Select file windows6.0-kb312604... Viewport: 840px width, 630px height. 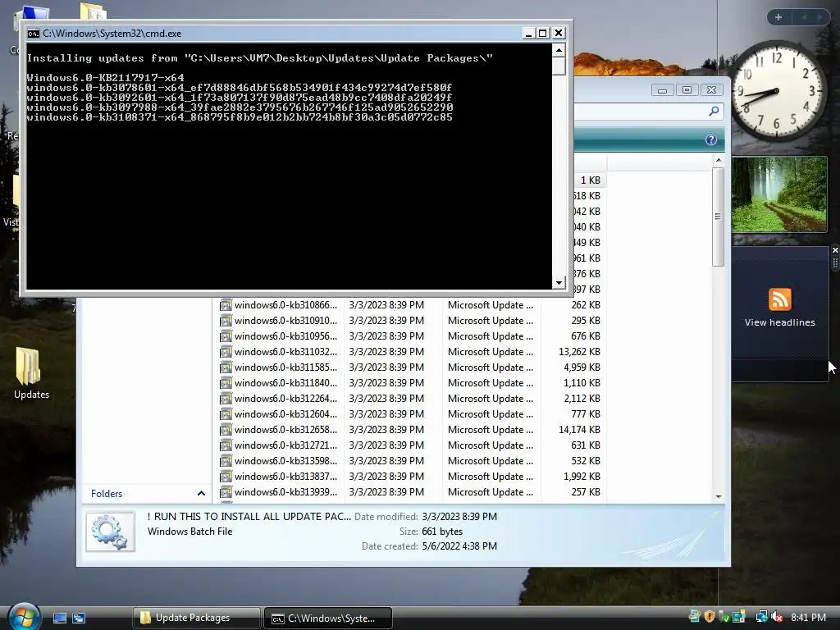(x=285, y=413)
